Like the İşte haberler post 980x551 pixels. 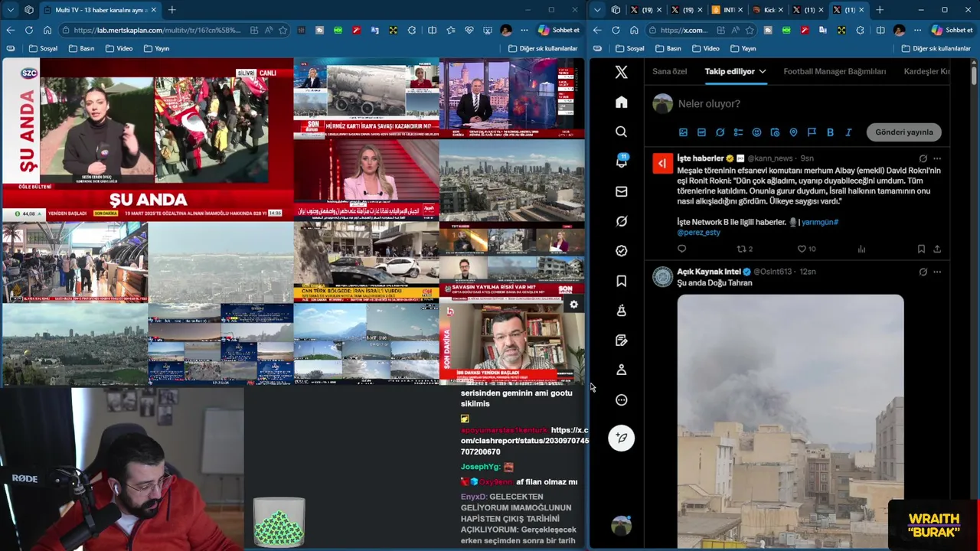[802, 249]
